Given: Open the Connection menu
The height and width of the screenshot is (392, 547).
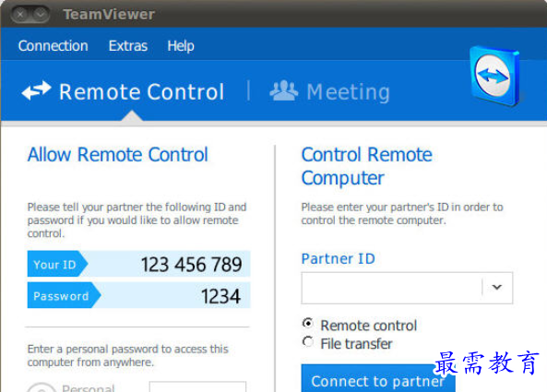Looking at the screenshot, I should point(53,46).
